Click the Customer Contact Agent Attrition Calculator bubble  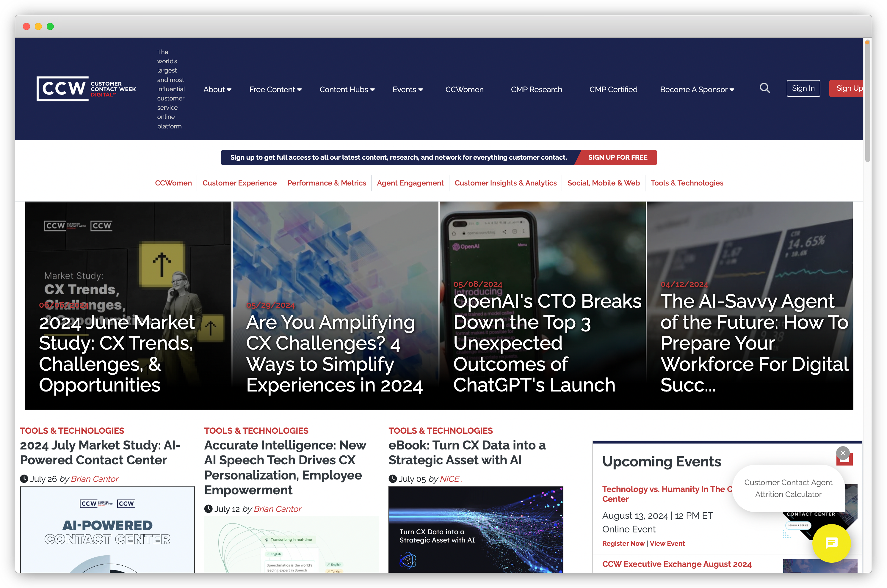point(788,488)
